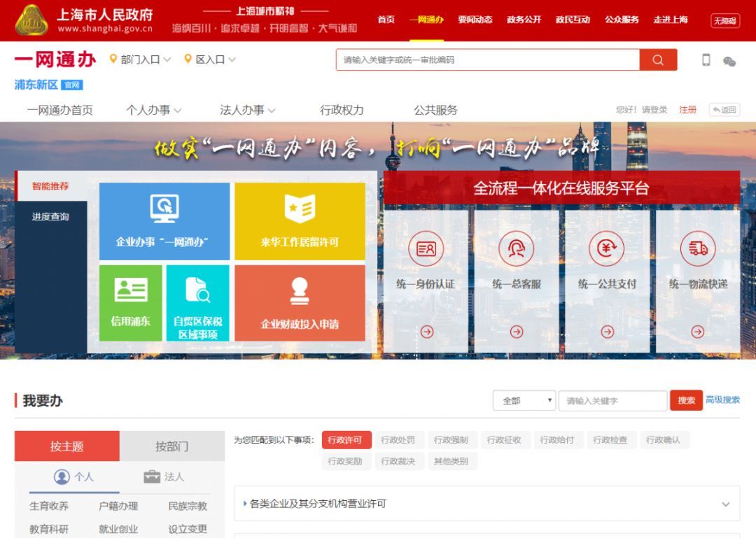
Task: Click the arrow under 统一公共支付
Action: [x=607, y=332]
